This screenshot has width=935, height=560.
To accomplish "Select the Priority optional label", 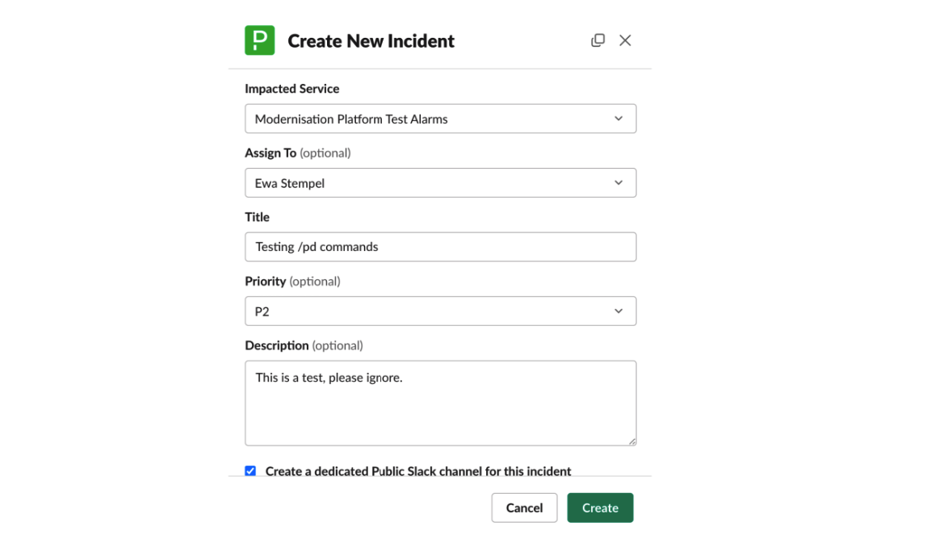I will click(291, 281).
